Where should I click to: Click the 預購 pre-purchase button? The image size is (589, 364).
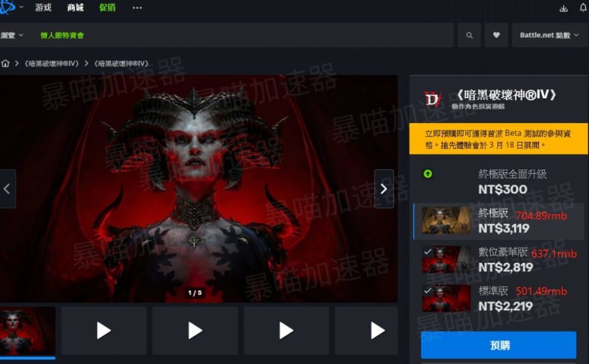coord(498,345)
